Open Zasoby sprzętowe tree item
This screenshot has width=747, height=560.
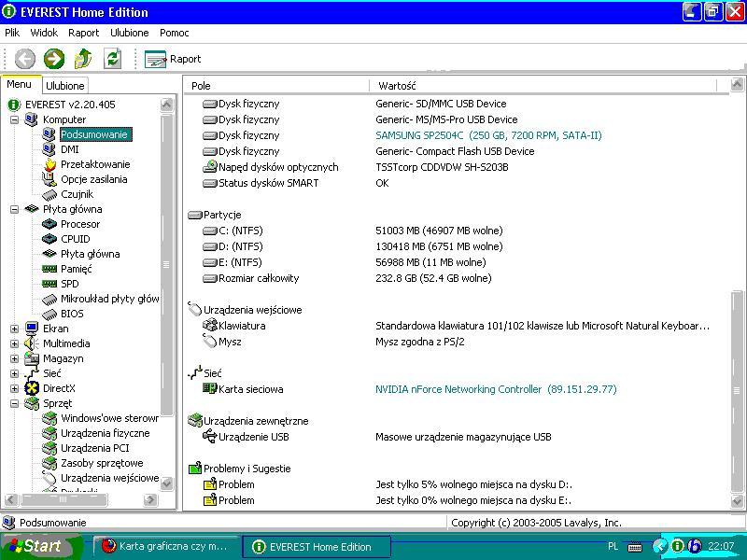click(102, 463)
